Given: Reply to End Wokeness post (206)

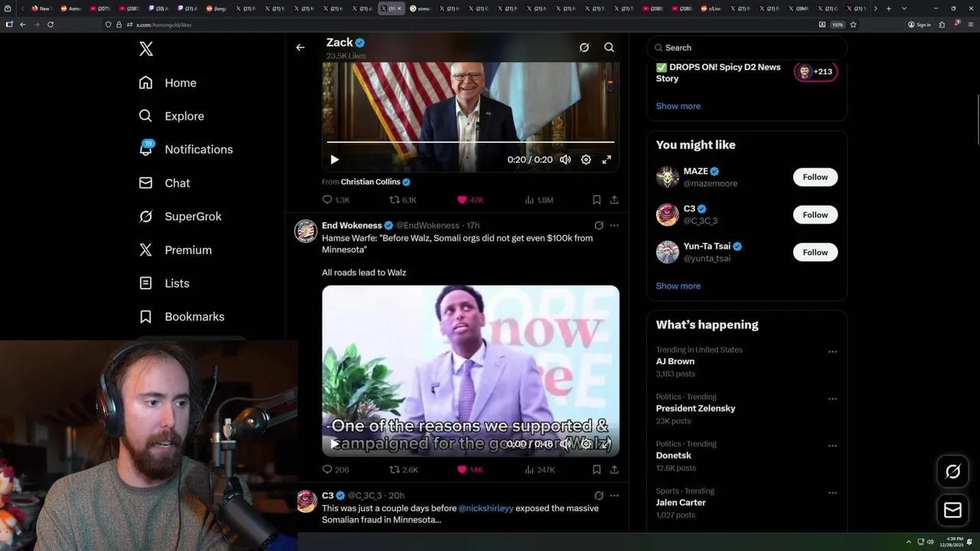Looking at the screenshot, I should tap(335, 470).
